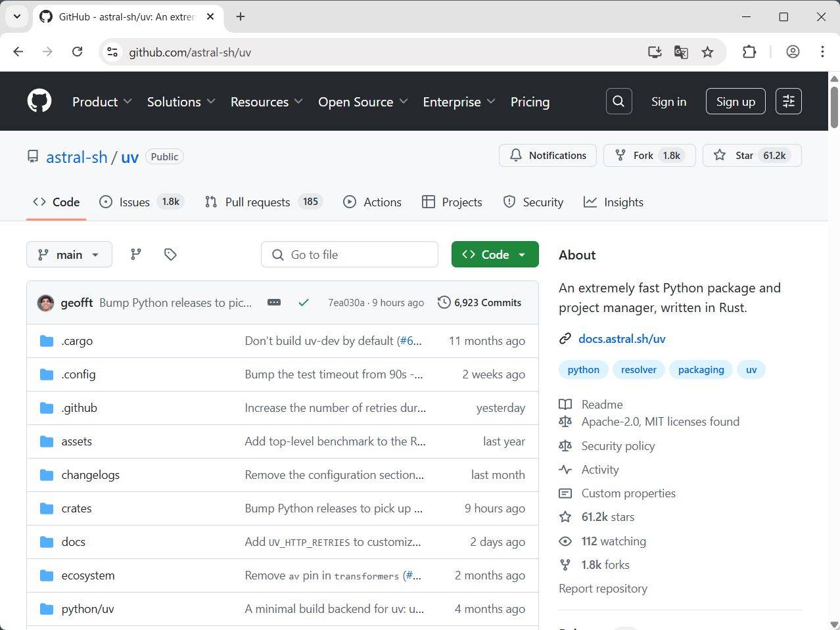Click the page vertical scrollbar thumb
Image resolution: width=840 pixels, height=630 pixels.
click(x=834, y=107)
